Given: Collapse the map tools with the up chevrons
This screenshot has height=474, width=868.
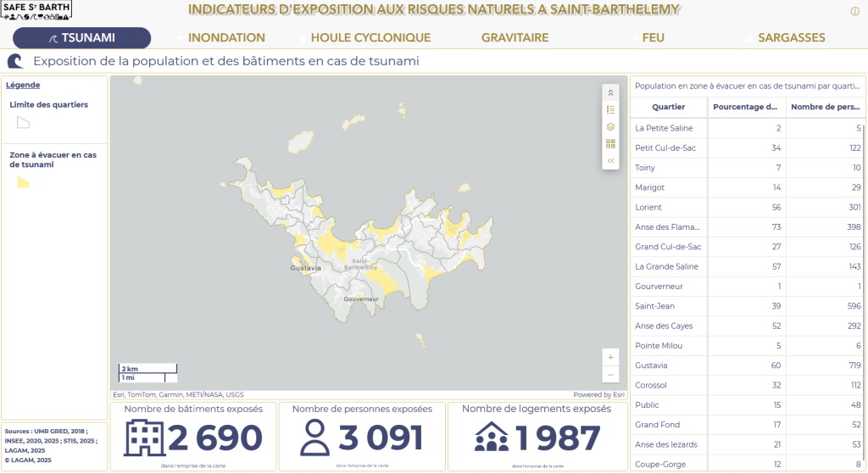Looking at the screenshot, I should click(610, 92).
